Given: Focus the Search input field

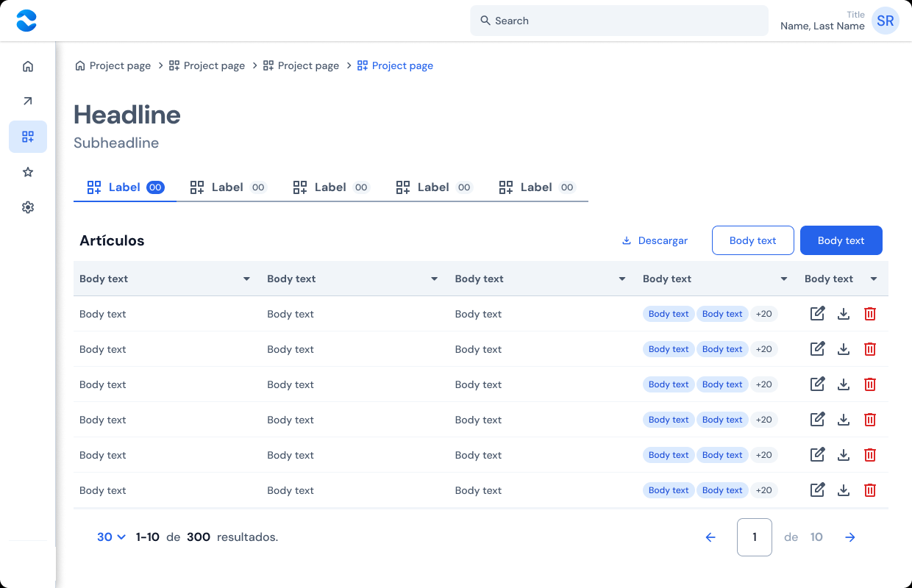Looking at the screenshot, I should click(x=619, y=21).
